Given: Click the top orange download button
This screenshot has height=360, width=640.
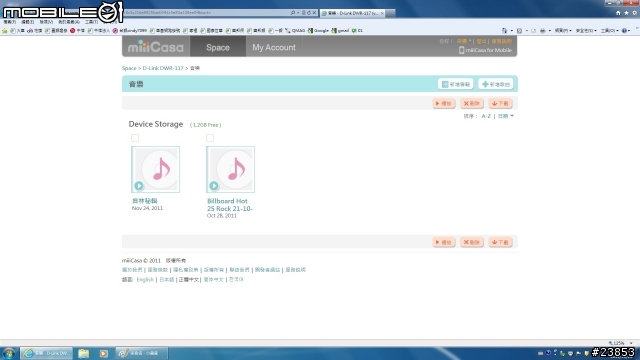Looking at the screenshot, I should (x=500, y=103).
